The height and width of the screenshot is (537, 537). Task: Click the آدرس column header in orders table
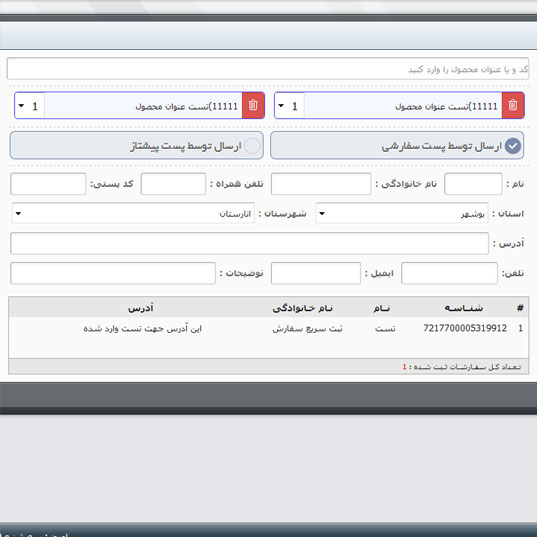coord(141,308)
